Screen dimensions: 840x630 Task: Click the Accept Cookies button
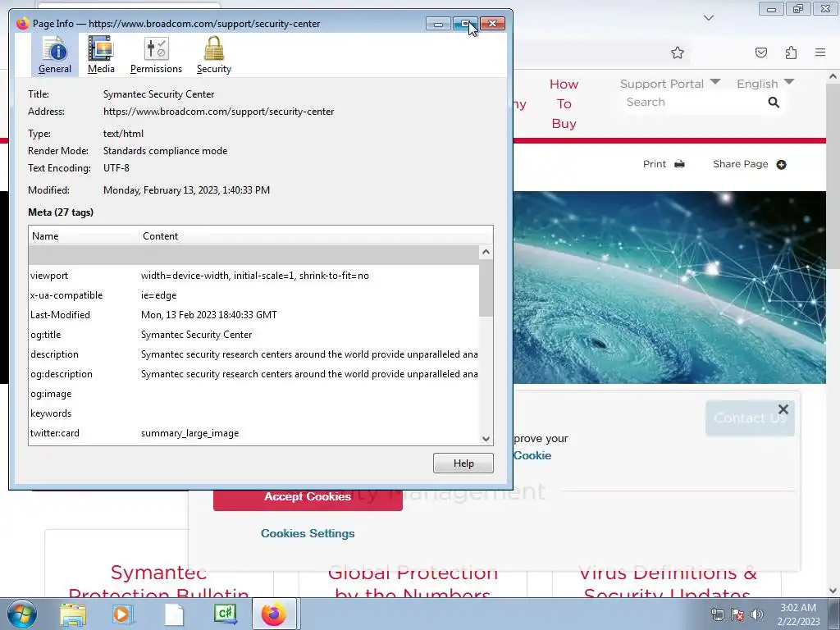tap(308, 497)
